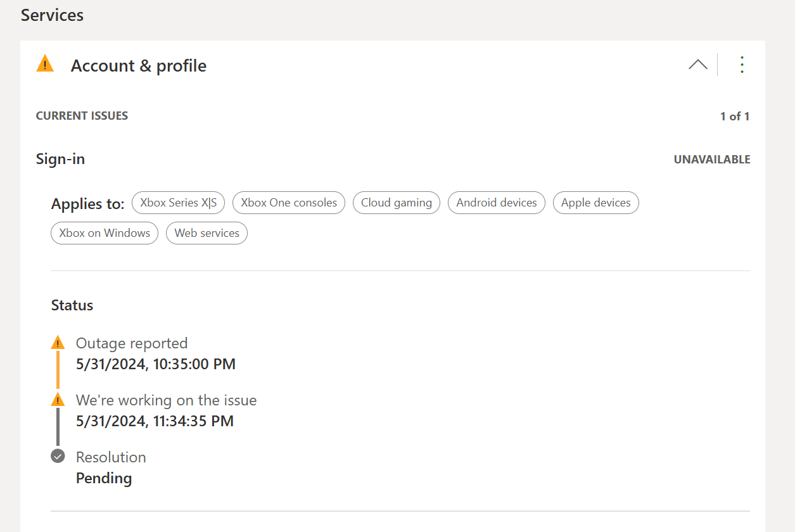Screen dimensions: 795x532
Task: Click the UNAVAILABLE status label
Action: (x=711, y=160)
